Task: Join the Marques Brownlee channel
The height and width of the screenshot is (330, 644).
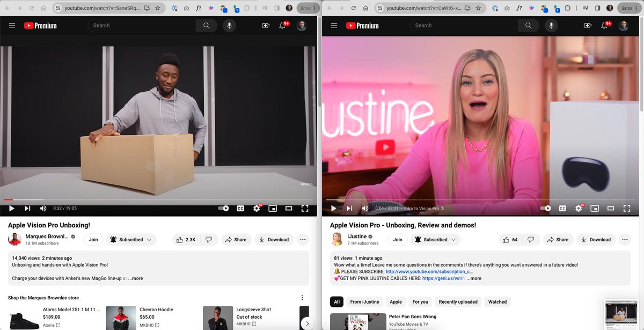Action: tap(93, 240)
